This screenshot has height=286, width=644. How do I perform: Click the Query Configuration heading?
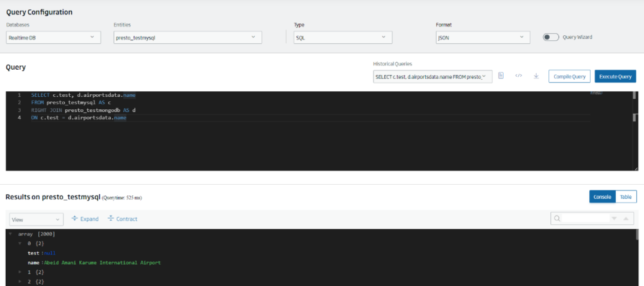[40, 13]
